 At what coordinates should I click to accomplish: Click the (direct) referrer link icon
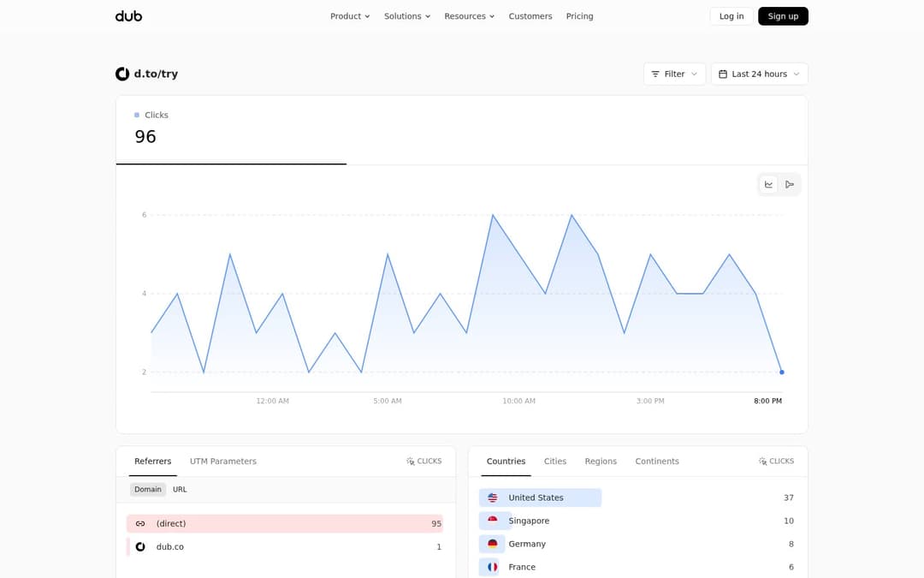coord(140,524)
